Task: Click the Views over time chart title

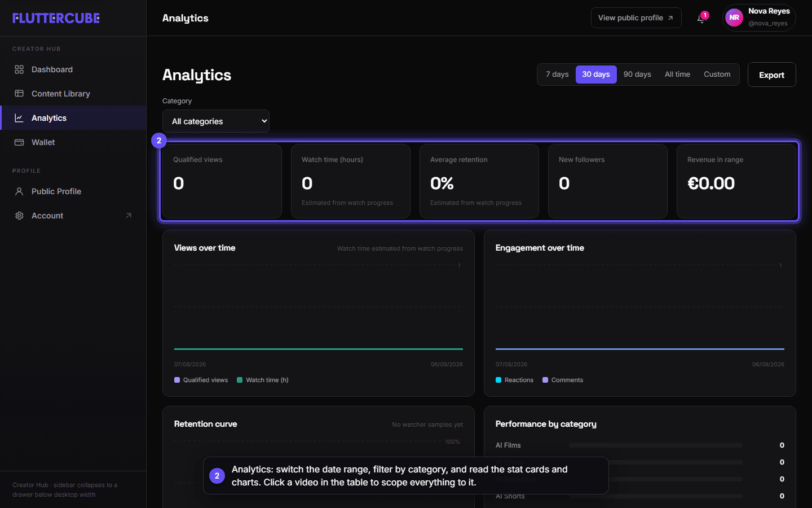Action: [205, 248]
